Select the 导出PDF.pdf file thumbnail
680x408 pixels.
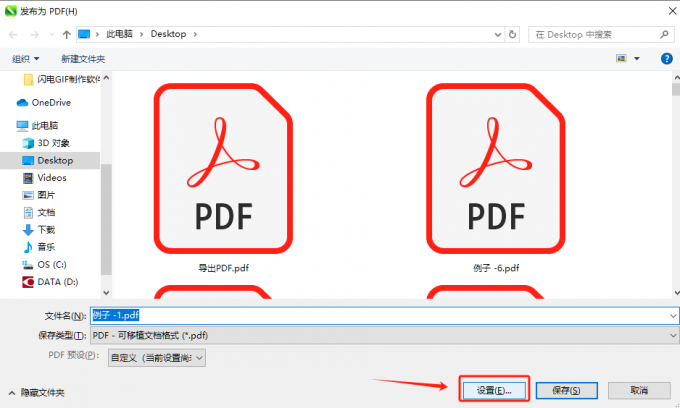pos(223,169)
